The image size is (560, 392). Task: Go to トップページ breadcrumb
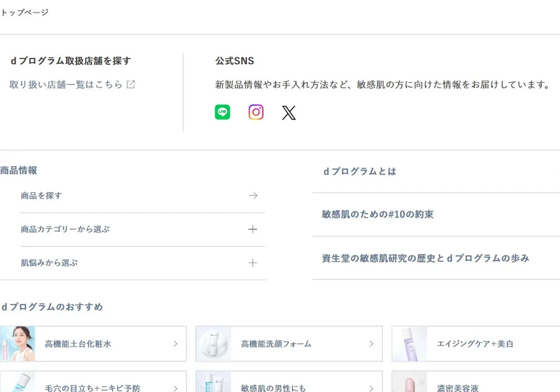[x=24, y=12]
